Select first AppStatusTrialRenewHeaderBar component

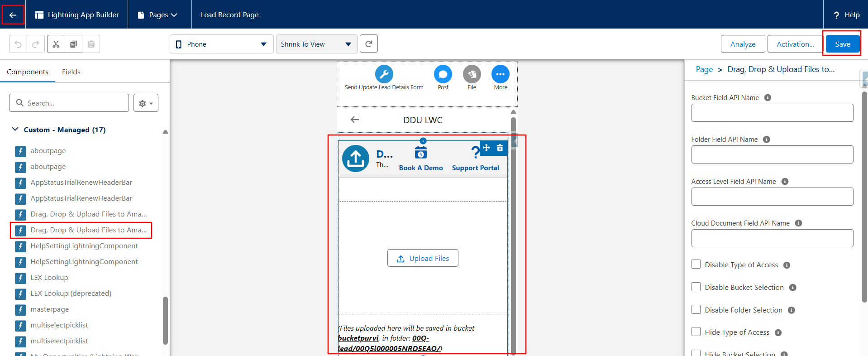point(81,183)
